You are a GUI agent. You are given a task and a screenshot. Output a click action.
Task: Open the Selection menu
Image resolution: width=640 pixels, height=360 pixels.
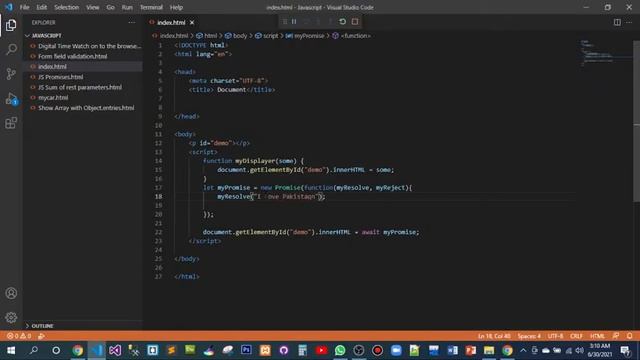(67, 7)
